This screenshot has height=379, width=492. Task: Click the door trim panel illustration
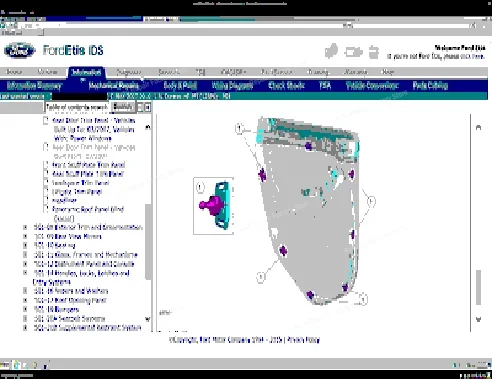coord(308,211)
